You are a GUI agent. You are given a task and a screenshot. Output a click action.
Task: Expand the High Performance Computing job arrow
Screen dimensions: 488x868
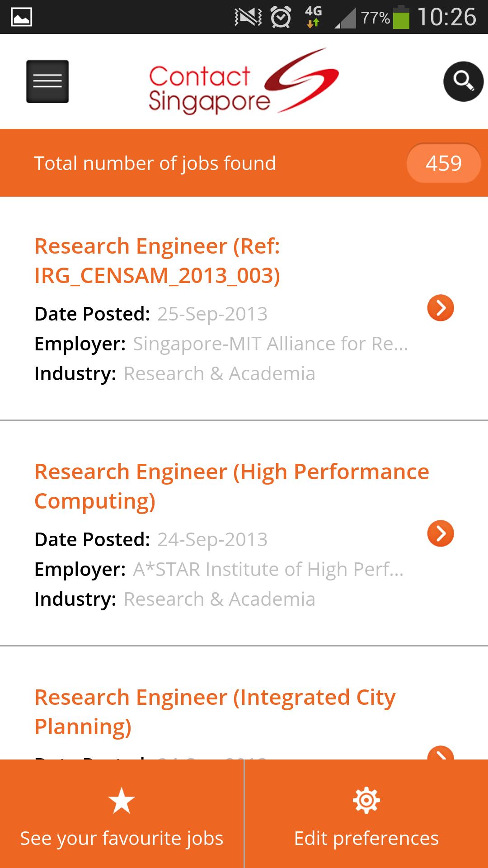coord(441,533)
